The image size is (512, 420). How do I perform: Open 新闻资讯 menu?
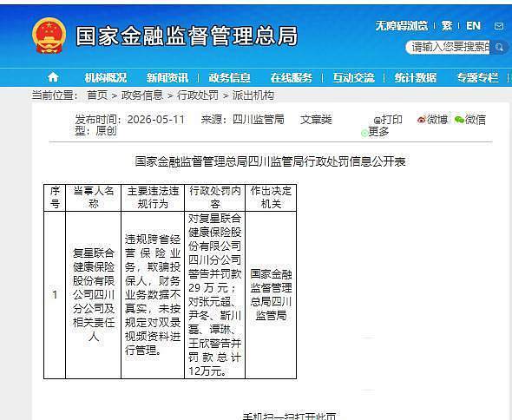tap(167, 78)
